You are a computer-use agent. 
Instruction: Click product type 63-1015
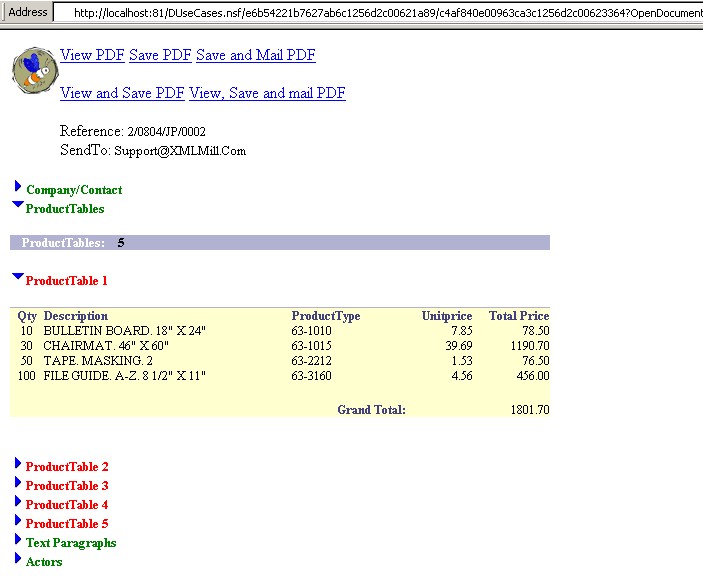point(312,346)
